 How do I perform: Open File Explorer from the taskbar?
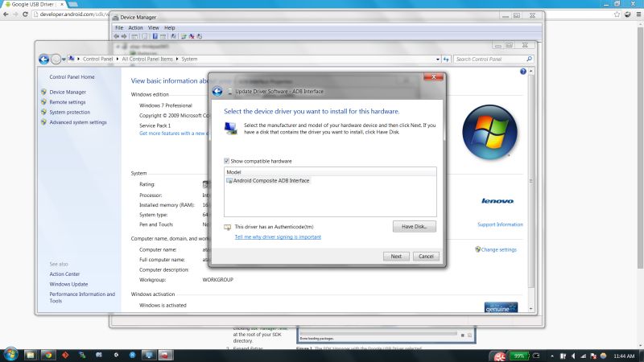[30, 355]
